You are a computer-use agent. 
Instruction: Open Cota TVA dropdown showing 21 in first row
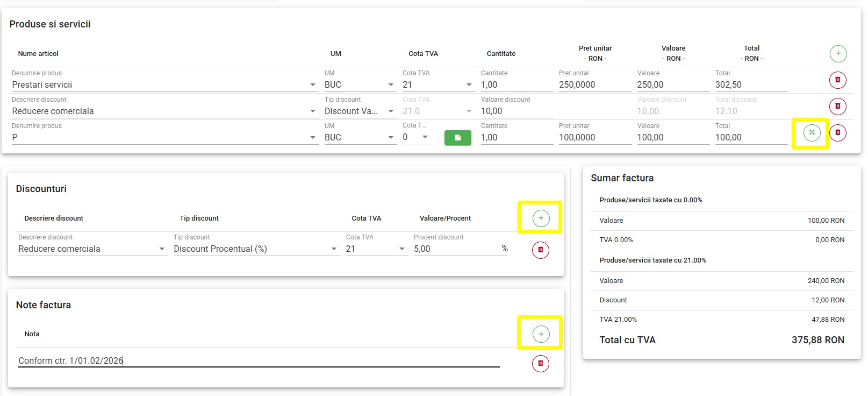[x=469, y=85]
